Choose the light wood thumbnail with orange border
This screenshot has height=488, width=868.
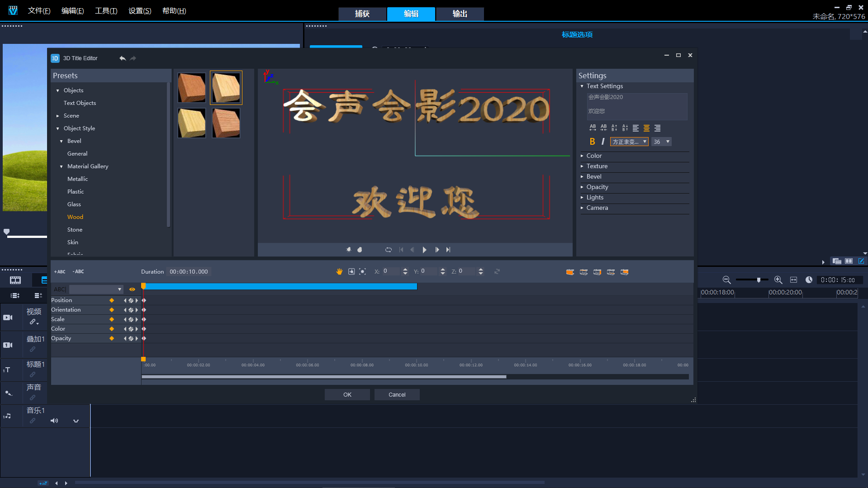pos(226,88)
